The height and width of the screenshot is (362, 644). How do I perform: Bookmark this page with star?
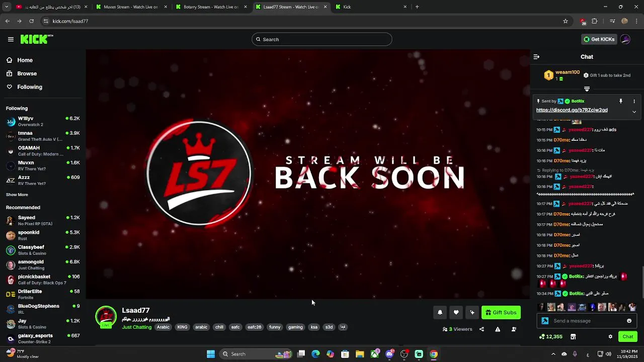point(566,21)
